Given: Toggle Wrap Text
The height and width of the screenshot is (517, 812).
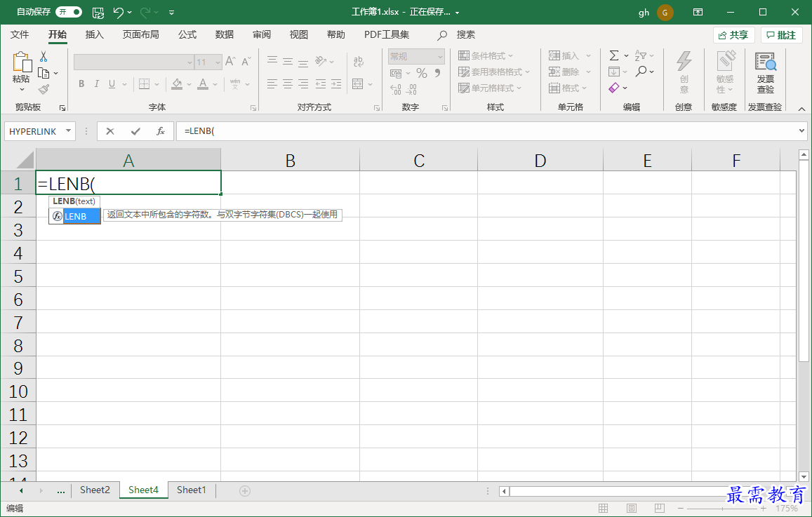Looking at the screenshot, I should [x=359, y=62].
